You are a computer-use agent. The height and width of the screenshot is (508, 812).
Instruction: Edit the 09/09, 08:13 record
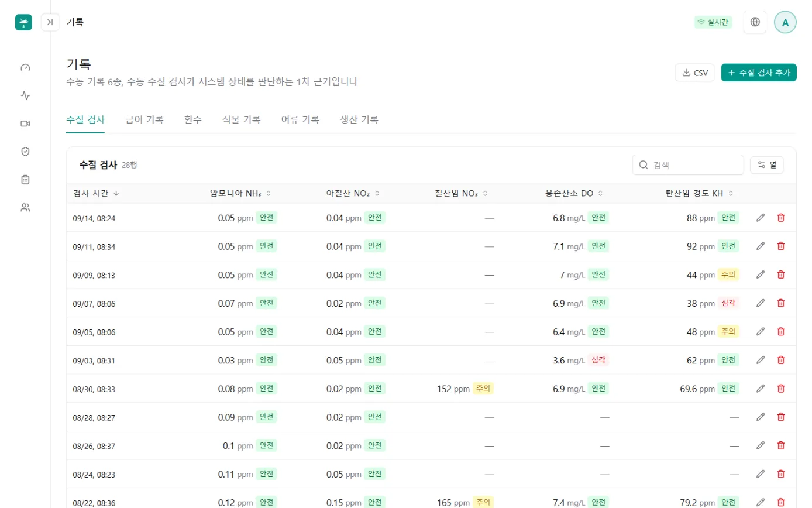761,274
